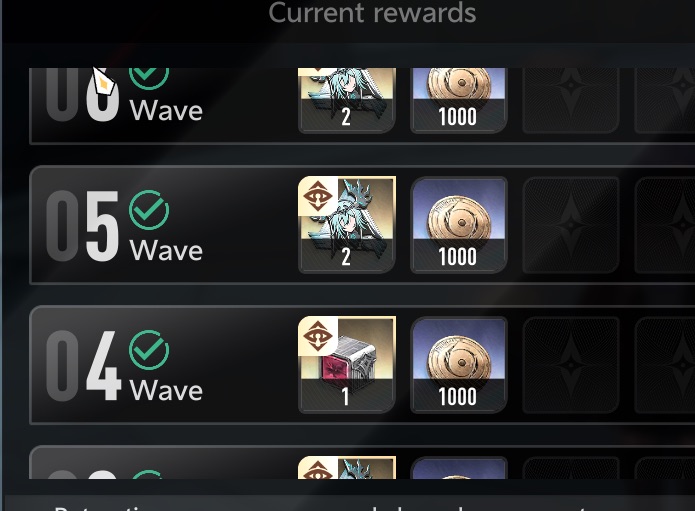The height and width of the screenshot is (511, 695).
Task: Click the Wave label in row 04
Action: click(x=166, y=391)
